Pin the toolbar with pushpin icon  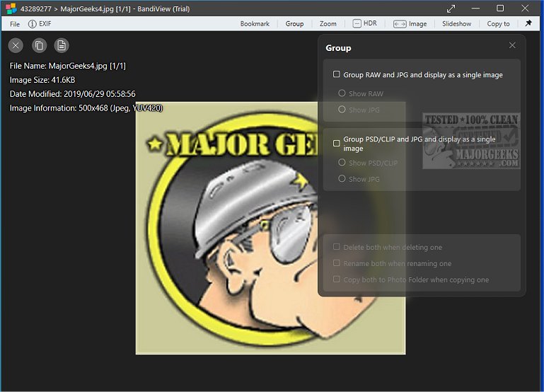(x=528, y=23)
